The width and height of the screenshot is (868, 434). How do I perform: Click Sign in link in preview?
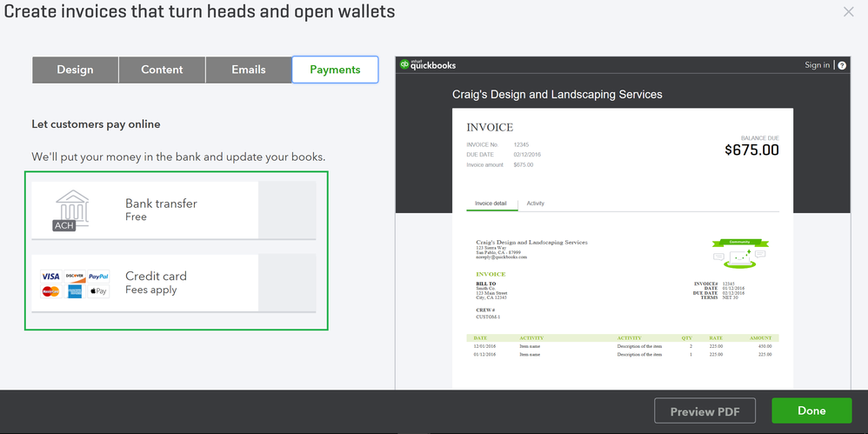click(817, 65)
